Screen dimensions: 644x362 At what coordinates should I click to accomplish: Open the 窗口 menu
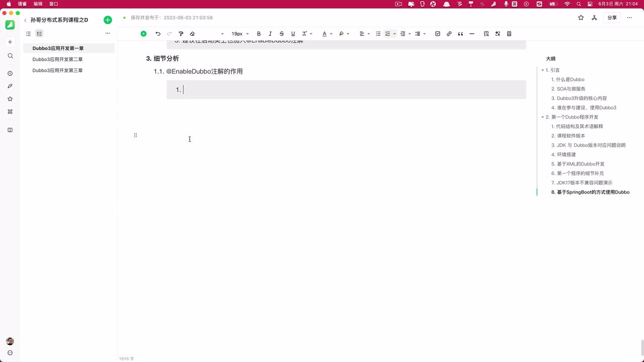[54, 4]
